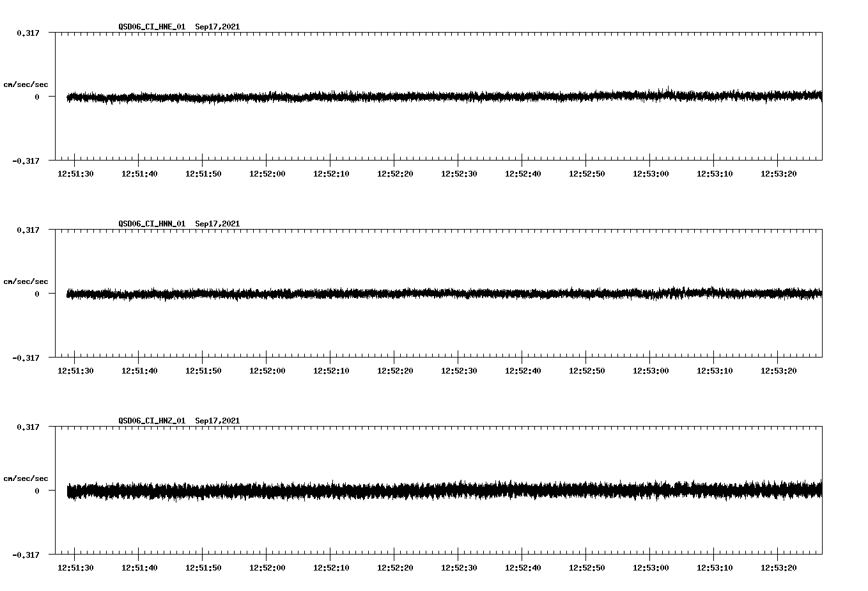Click cm/sec/sec unit label on HNN plot

[x=26, y=281]
